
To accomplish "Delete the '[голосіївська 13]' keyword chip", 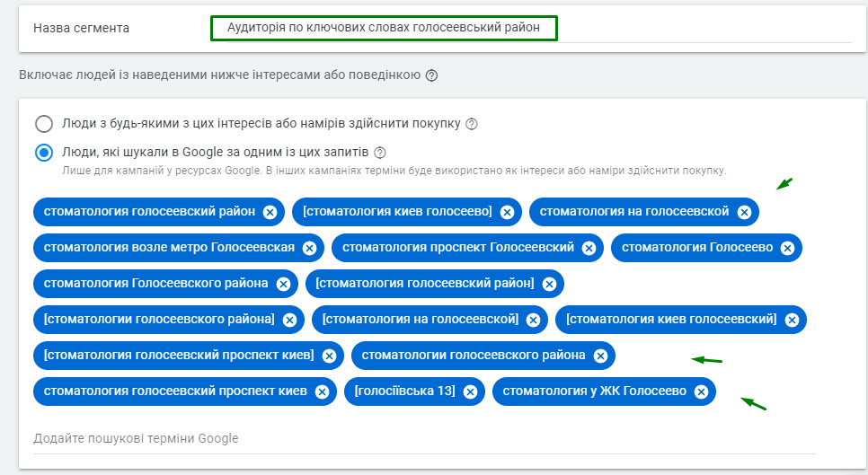I will click(x=471, y=391).
